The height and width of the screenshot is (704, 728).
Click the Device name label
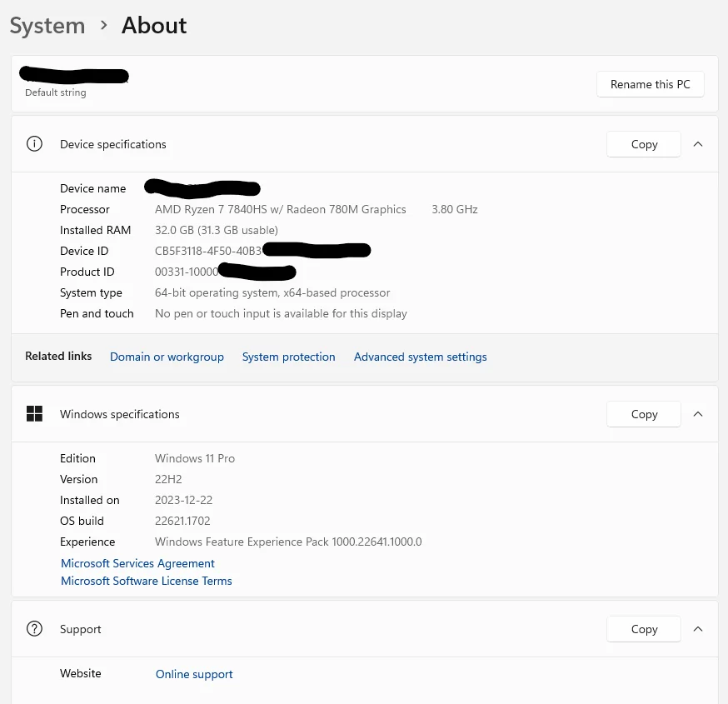point(92,188)
